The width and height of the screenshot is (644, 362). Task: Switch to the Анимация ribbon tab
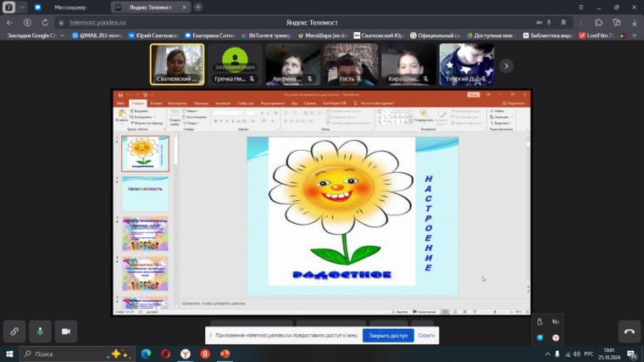point(223,103)
